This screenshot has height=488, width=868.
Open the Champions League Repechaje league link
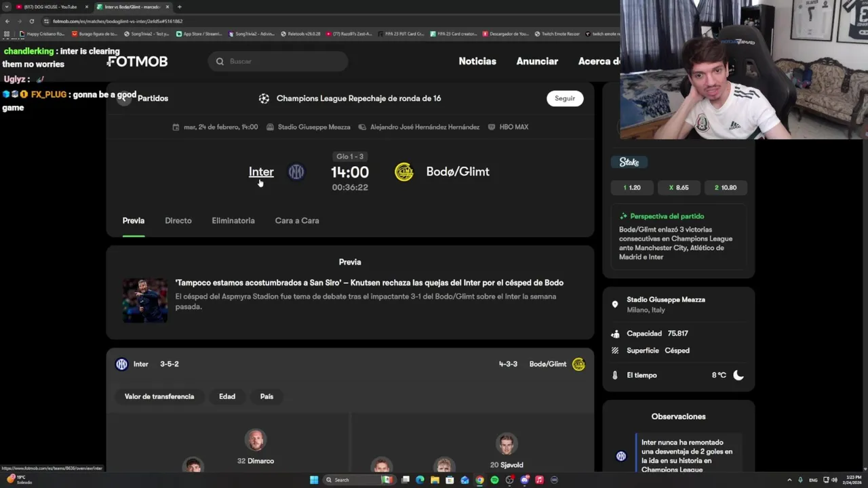point(359,98)
